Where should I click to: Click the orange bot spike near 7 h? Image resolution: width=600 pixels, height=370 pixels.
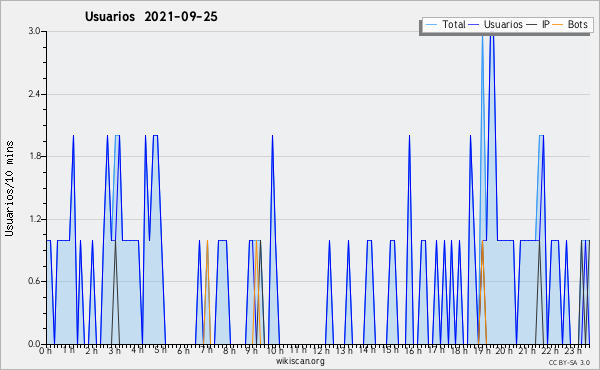pos(207,241)
